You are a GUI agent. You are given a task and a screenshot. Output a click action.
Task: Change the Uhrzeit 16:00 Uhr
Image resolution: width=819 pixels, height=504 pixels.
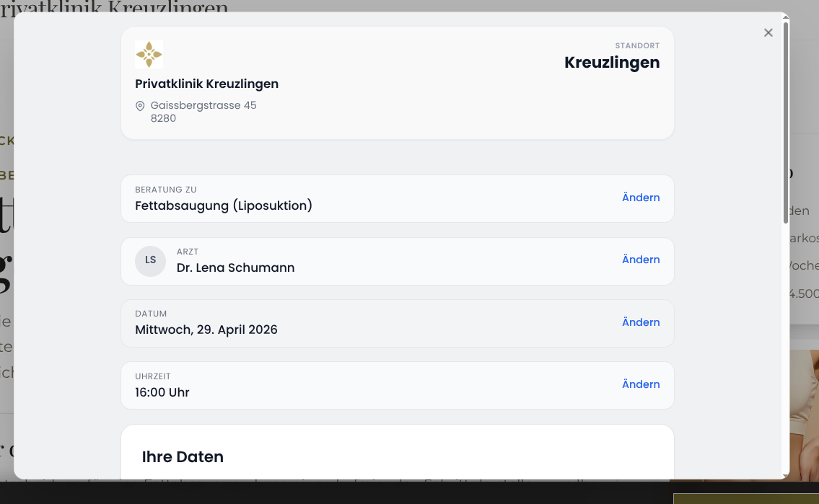640,384
